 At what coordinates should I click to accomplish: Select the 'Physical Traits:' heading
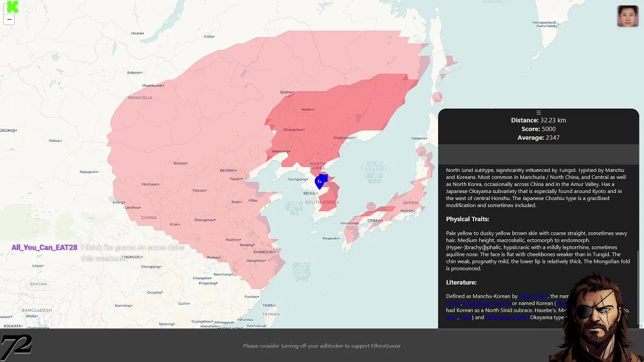pos(467,219)
